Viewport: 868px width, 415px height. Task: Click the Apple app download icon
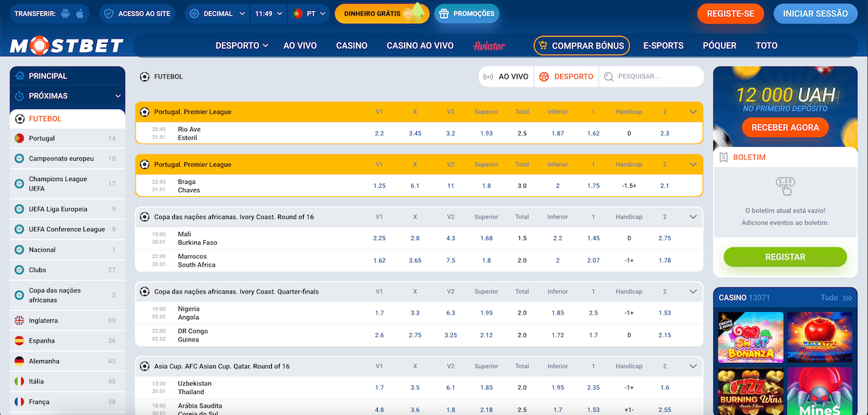click(80, 14)
